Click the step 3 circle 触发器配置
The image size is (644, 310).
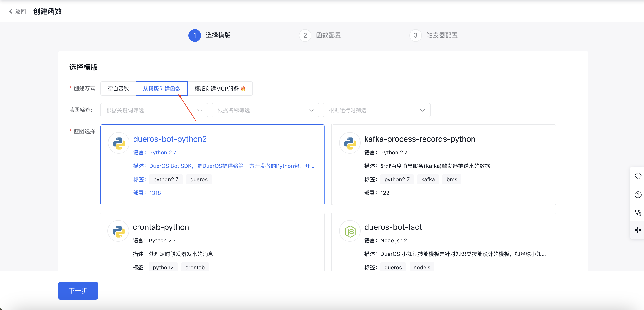click(x=416, y=35)
